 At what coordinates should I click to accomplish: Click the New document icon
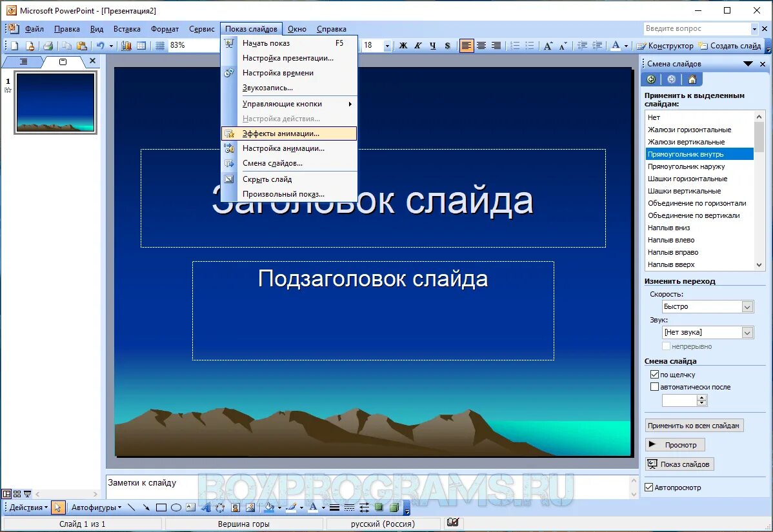[15, 46]
